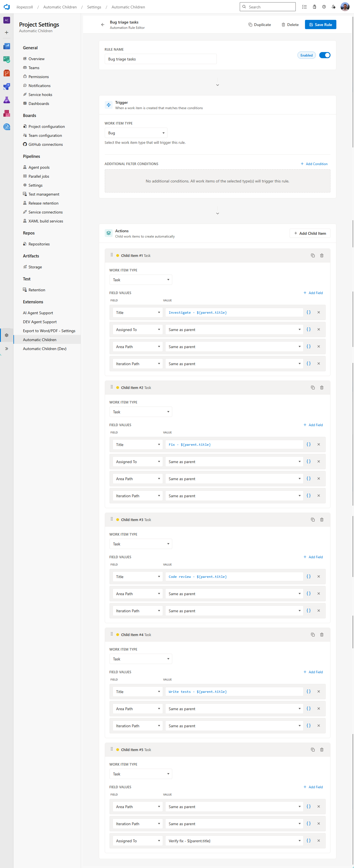This screenshot has width=354, height=868.
Task: Focus the Search box in header
Action: [268, 7]
